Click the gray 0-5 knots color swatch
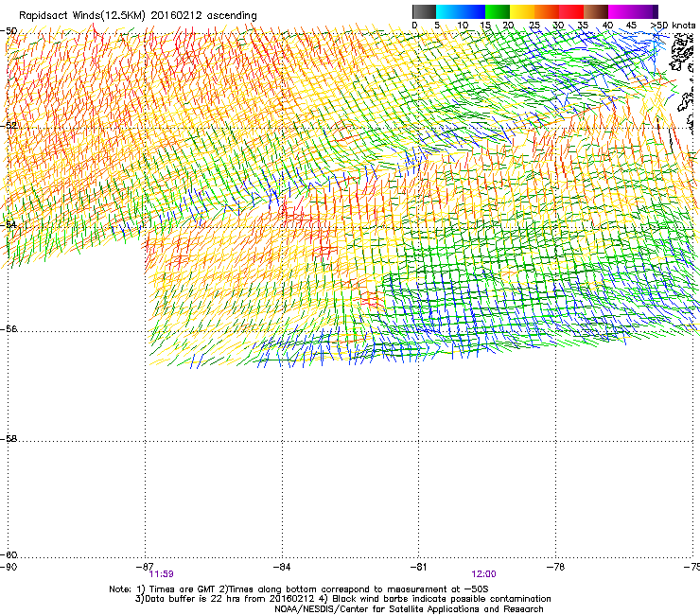Image resolution: width=700 pixels, height=615 pixels. point(424,11)
